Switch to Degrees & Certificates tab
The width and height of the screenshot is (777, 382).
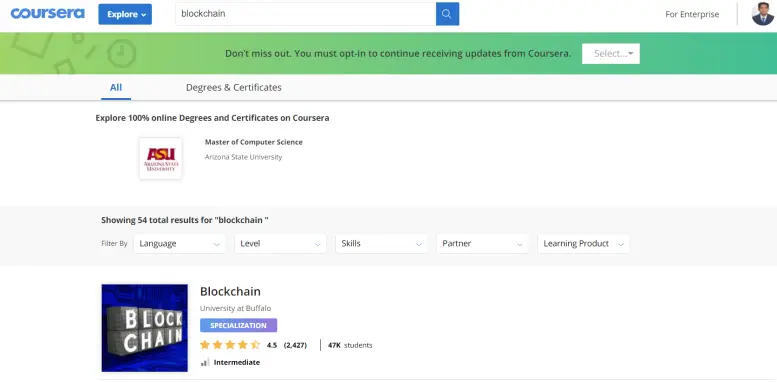233,88
